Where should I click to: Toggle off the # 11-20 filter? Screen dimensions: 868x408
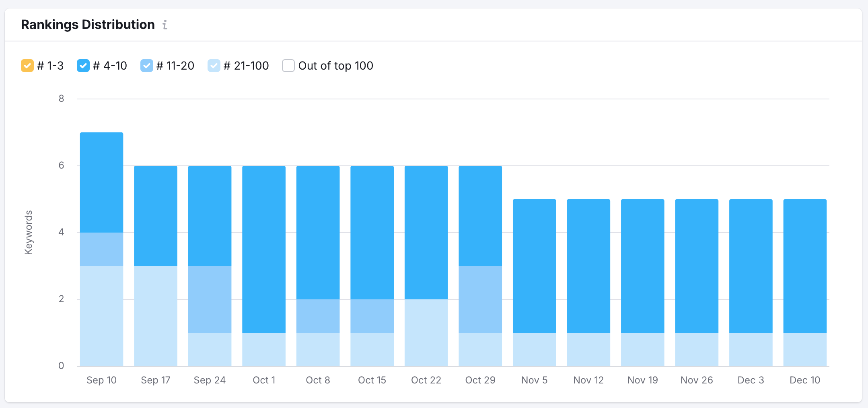pos(147,65)
